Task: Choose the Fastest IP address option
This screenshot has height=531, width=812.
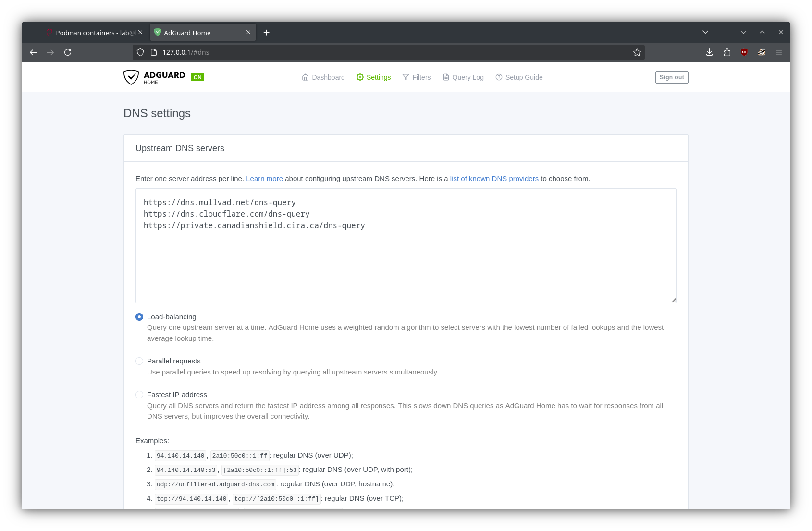Action: coord(139,395)
